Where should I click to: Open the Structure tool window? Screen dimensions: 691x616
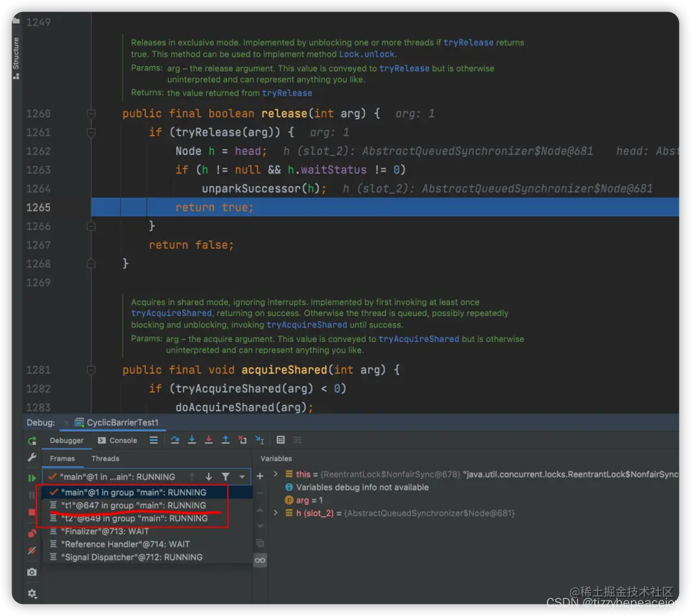click(16, 58)
